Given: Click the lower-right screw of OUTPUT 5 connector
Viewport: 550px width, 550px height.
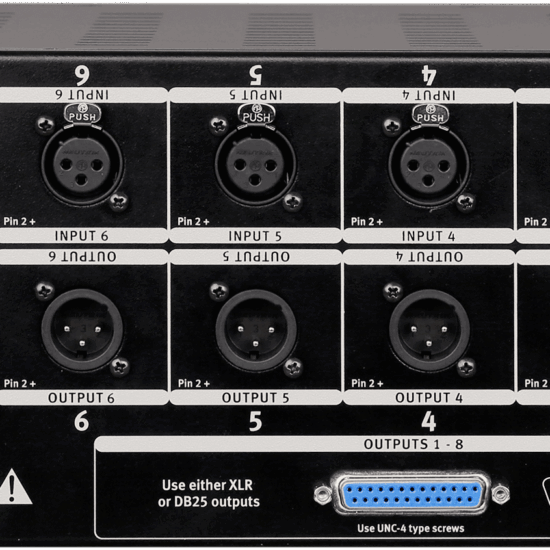Looking at the screenshot, I should tap(293, 367).
